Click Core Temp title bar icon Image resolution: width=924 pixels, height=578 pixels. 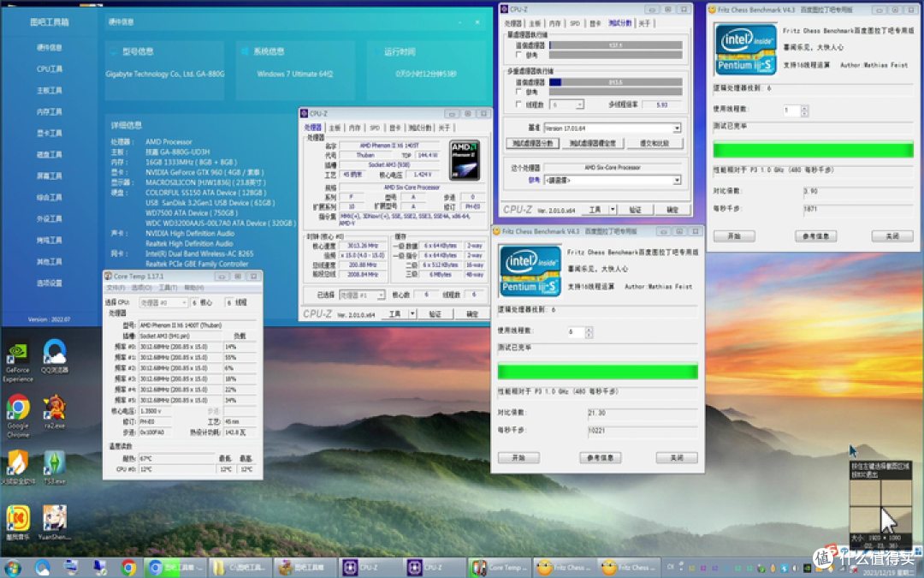(x=109, y=276)
